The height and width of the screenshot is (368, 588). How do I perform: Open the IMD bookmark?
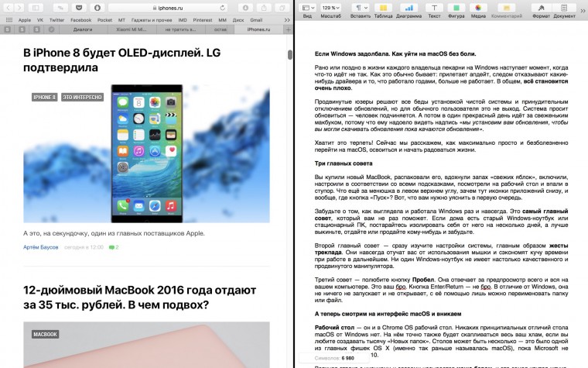pos(183,20)
